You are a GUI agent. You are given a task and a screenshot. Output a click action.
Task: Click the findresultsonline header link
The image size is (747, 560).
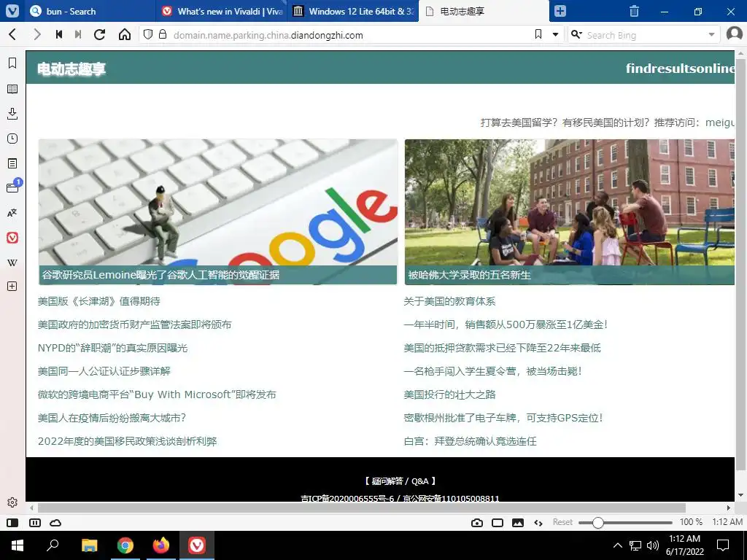680,68
